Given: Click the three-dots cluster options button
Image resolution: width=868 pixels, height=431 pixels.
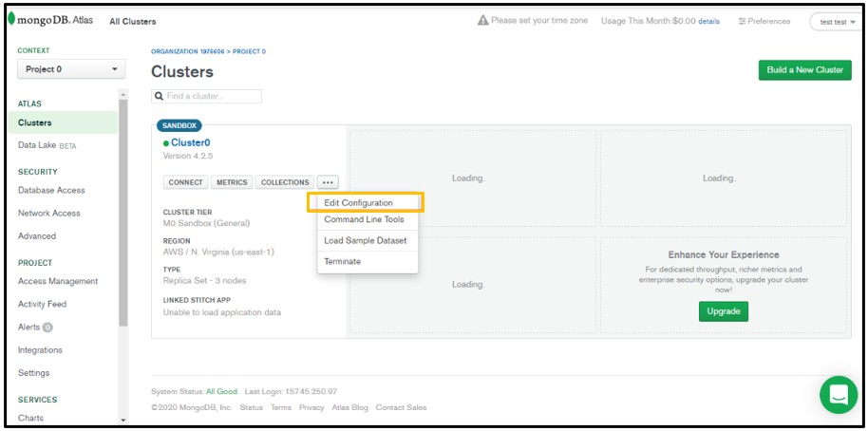Looking at the screenshot, I should 328,182.
